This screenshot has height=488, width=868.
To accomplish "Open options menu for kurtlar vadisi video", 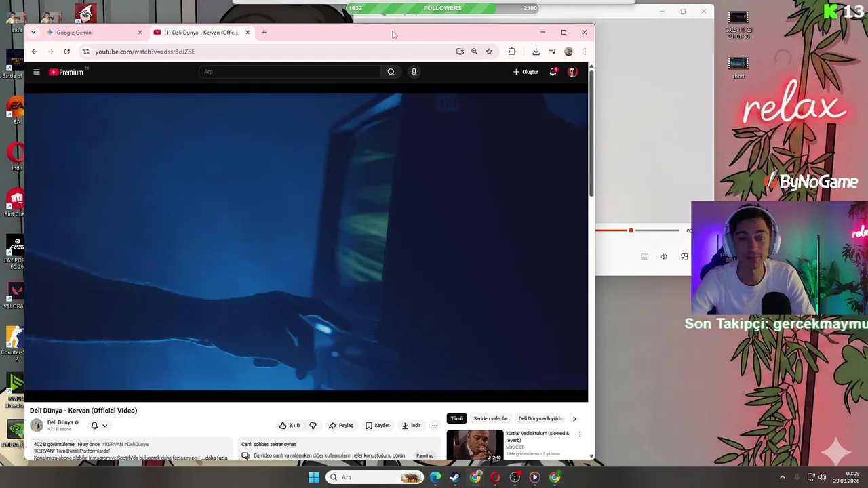I will (x=580, y=434).
